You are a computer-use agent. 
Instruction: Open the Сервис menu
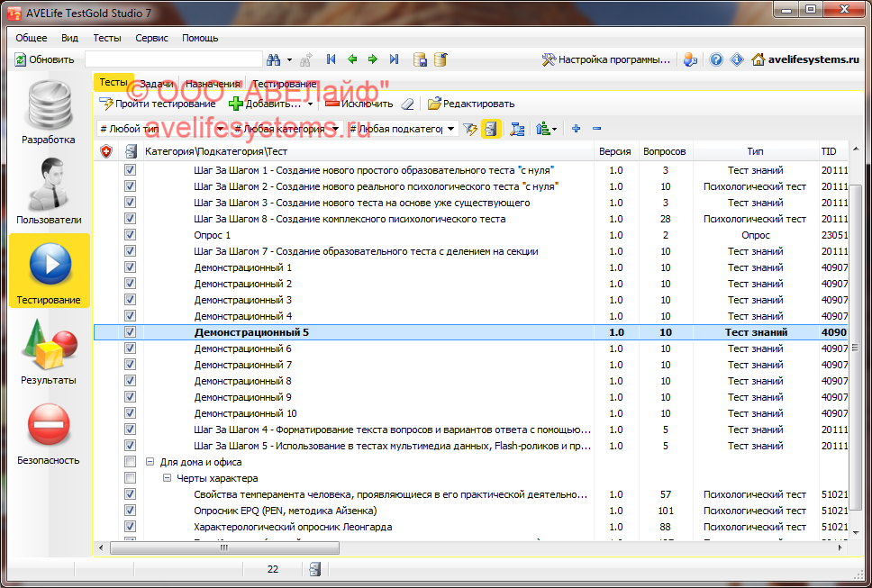click(x=151, y=38)
